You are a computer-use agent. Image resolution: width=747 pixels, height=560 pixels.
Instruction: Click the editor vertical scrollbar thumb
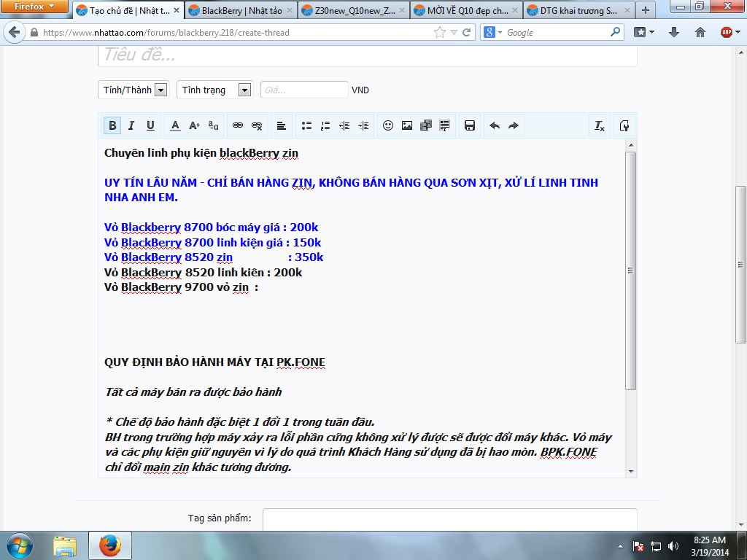tap(631, 271)
